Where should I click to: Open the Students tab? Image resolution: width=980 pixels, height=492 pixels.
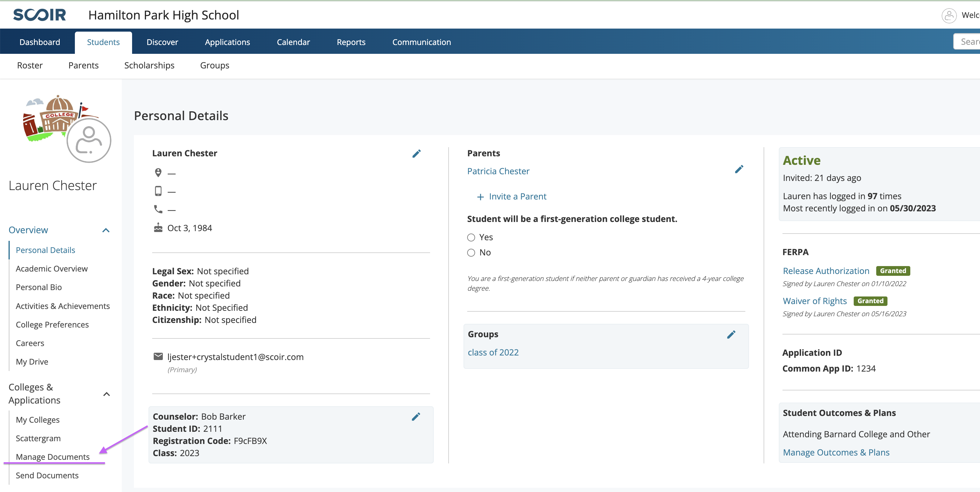tap(103, 42)
